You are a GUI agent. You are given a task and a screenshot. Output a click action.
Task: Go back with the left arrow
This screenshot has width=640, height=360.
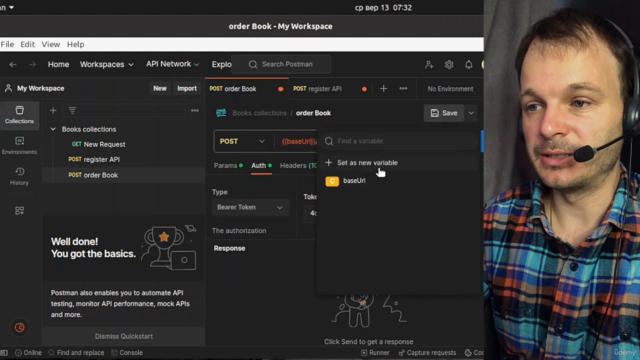(x=13, y=64)
